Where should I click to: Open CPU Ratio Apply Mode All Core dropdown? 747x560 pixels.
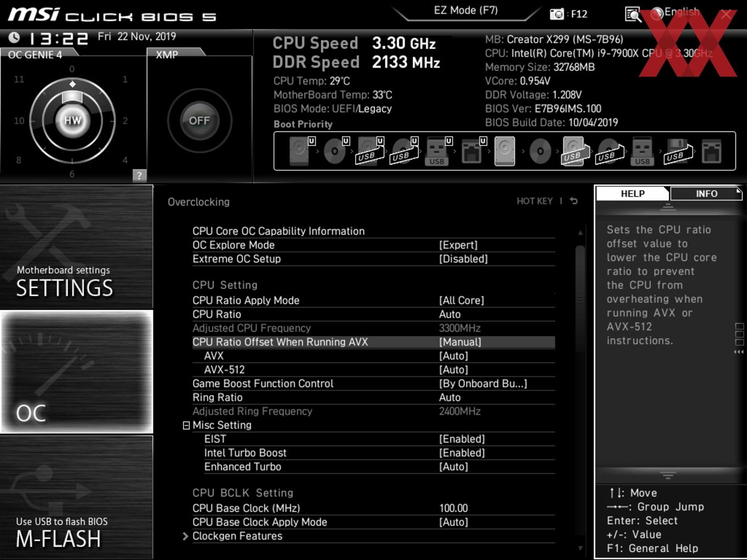[461, 300]
